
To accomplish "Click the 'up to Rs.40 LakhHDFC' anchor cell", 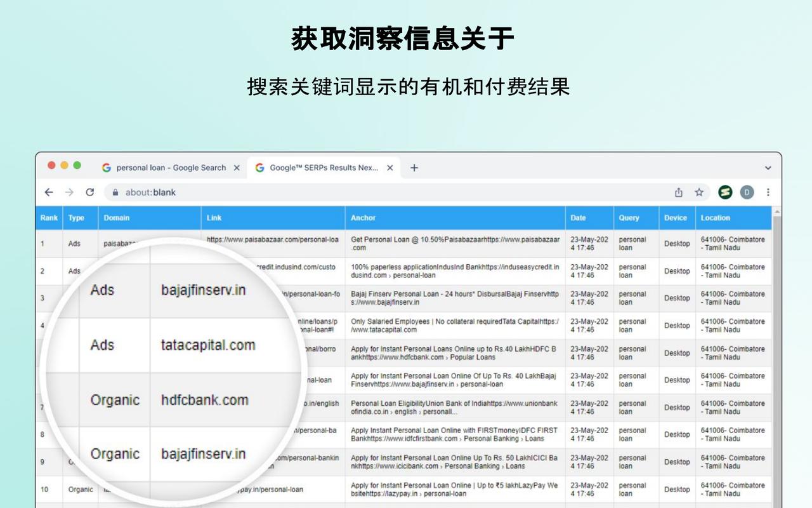I will pos(455,353).
